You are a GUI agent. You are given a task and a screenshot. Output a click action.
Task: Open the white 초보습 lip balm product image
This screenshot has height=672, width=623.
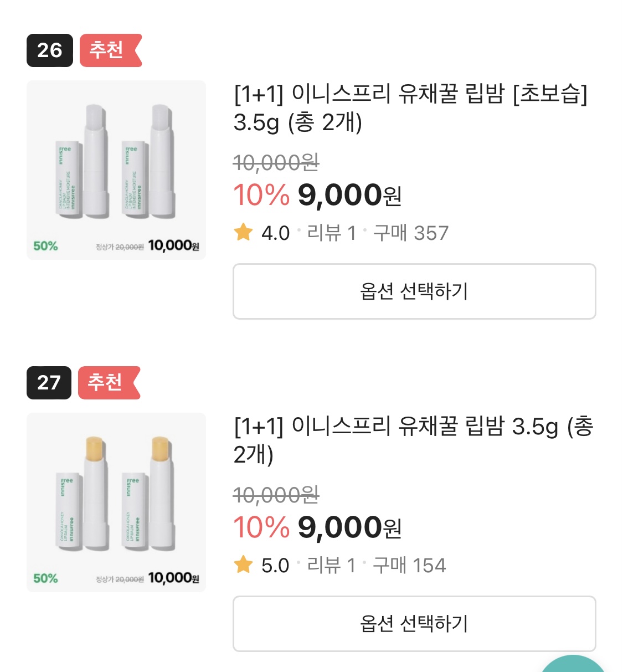[x=116, y=170]
